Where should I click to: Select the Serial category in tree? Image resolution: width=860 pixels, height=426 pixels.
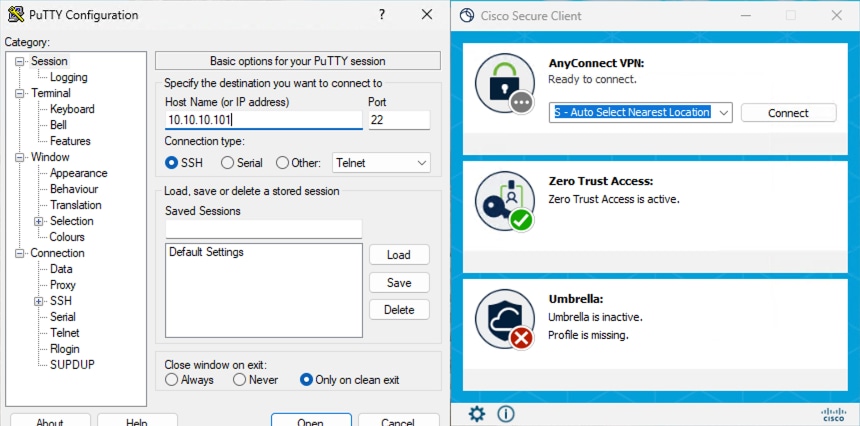pyautogui.click(x=63, y=316)
